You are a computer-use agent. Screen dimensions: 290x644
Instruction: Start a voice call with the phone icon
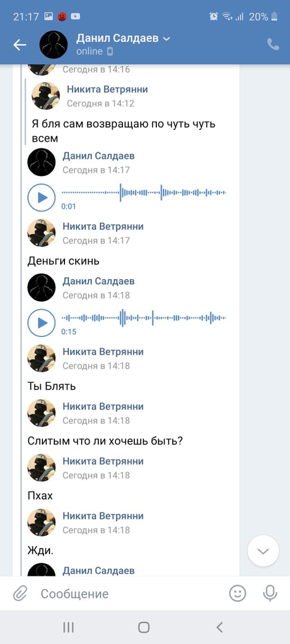tap(273, 44)
